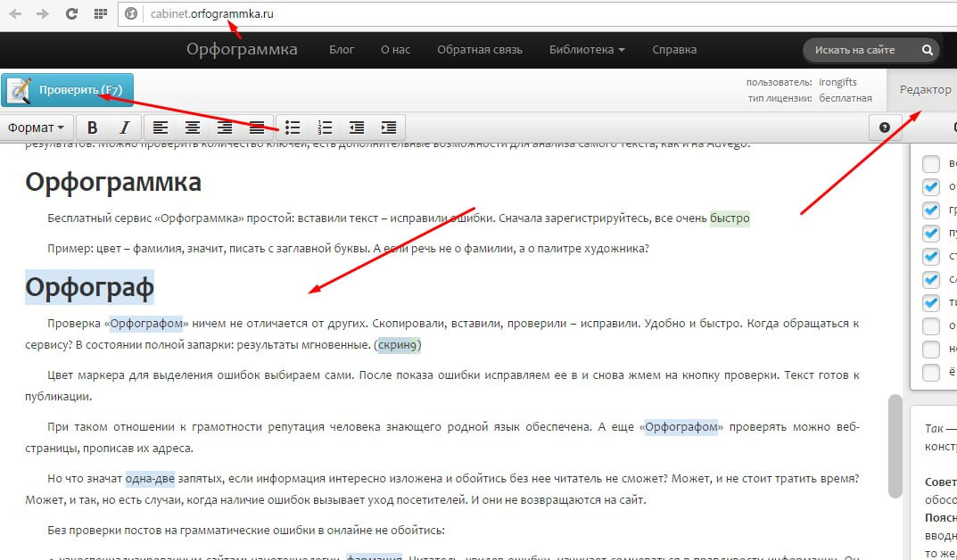957x560 pixels.
Task: Apply italic formatting to text
Action: [124, 128]
